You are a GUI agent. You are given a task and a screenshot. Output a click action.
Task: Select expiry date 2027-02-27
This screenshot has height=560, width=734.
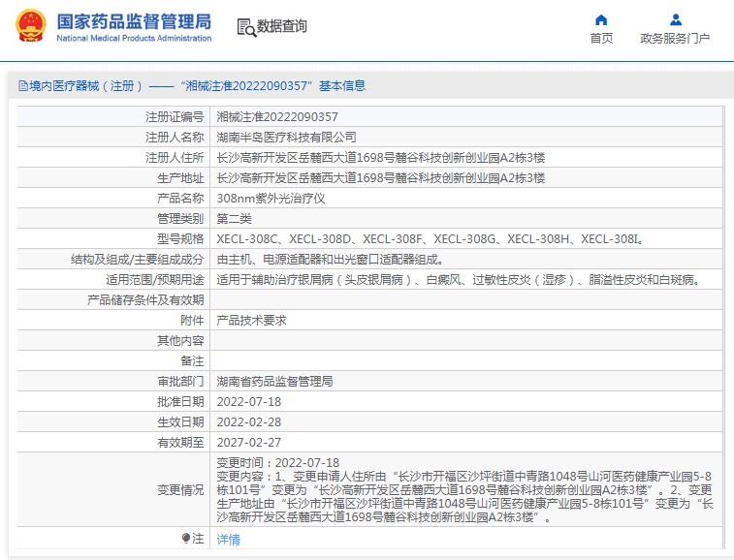[249, 443]
